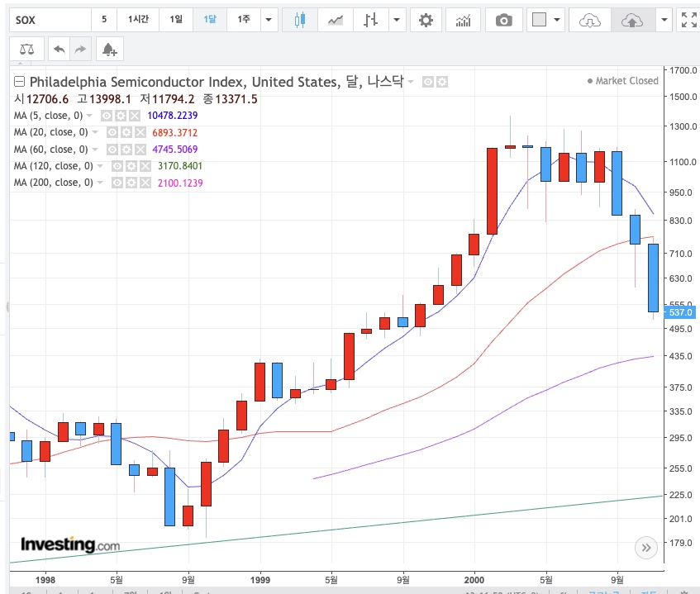
Task: Select 1일 interval
Action: [176, 20]
